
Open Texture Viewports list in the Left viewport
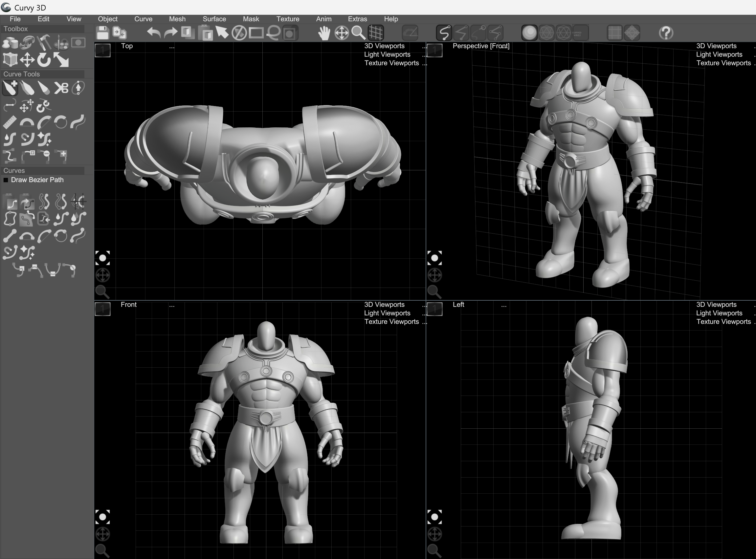coord(723,321)
